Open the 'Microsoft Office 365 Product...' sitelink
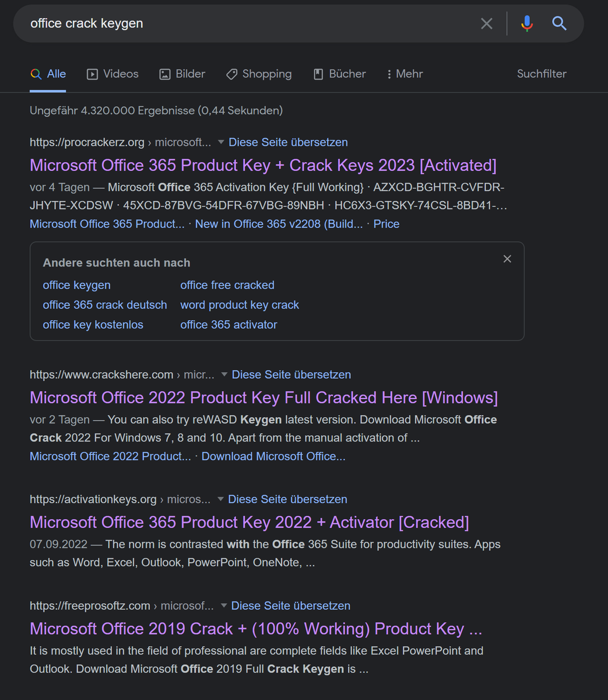This screenshot has height=700, width=608. [x=107, y=224]
